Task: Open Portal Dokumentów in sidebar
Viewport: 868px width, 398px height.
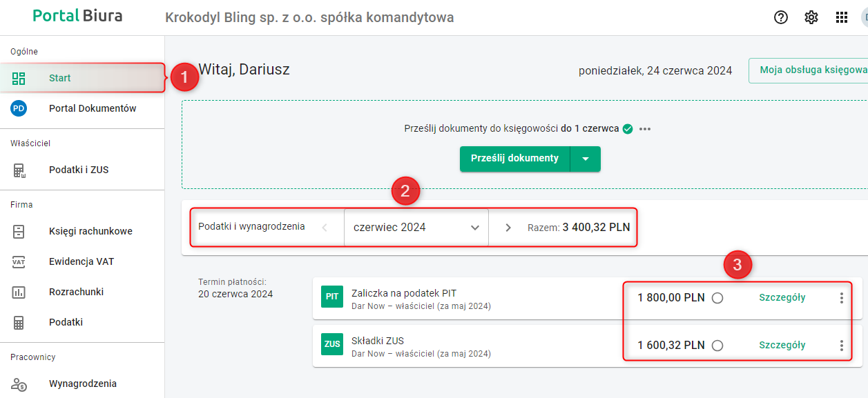Action: 93,108
